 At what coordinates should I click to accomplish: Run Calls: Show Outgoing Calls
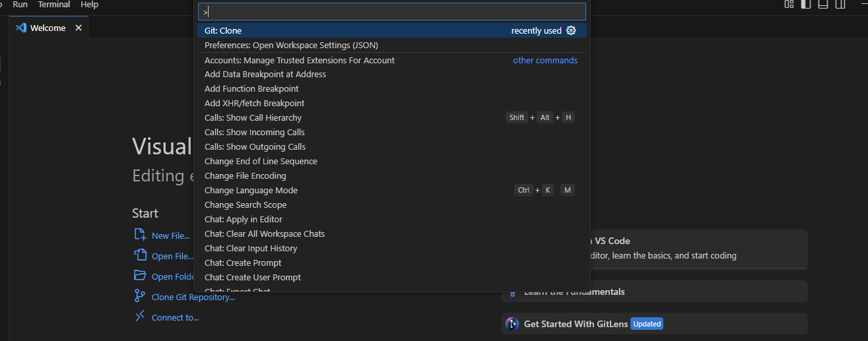coord(392,147)
